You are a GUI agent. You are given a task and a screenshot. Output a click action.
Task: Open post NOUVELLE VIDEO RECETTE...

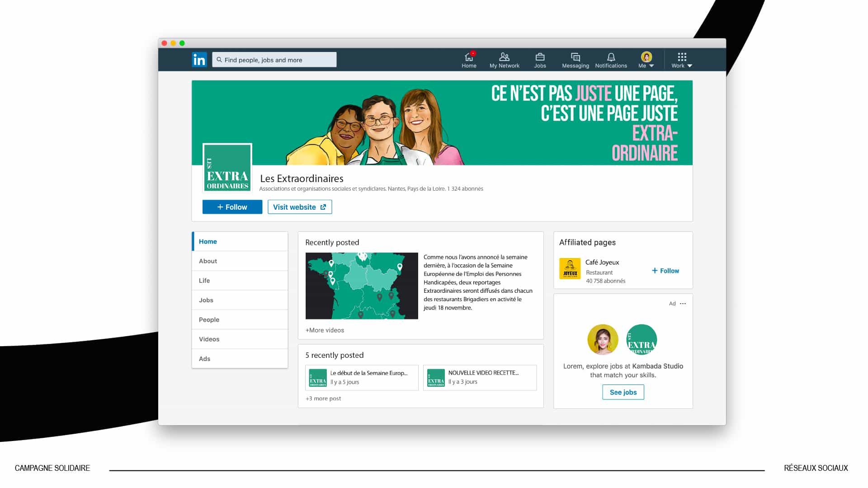[x=480, y=378]
